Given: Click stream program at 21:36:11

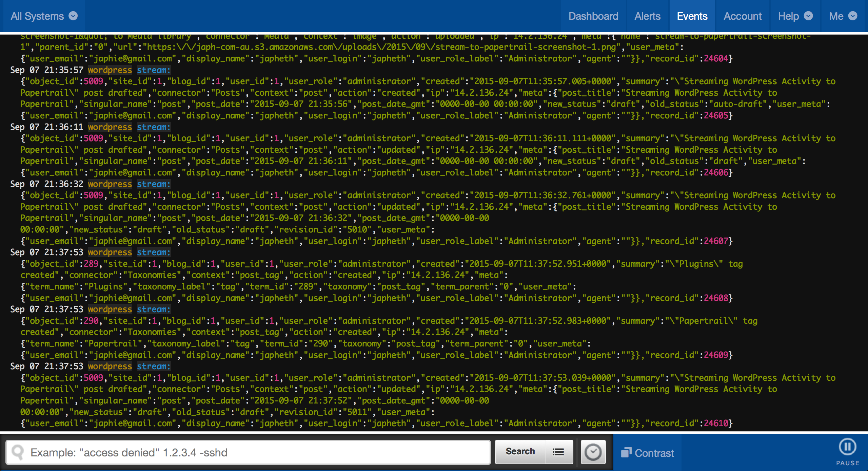Looking at the screenshot, I should [x=154, y=127].
